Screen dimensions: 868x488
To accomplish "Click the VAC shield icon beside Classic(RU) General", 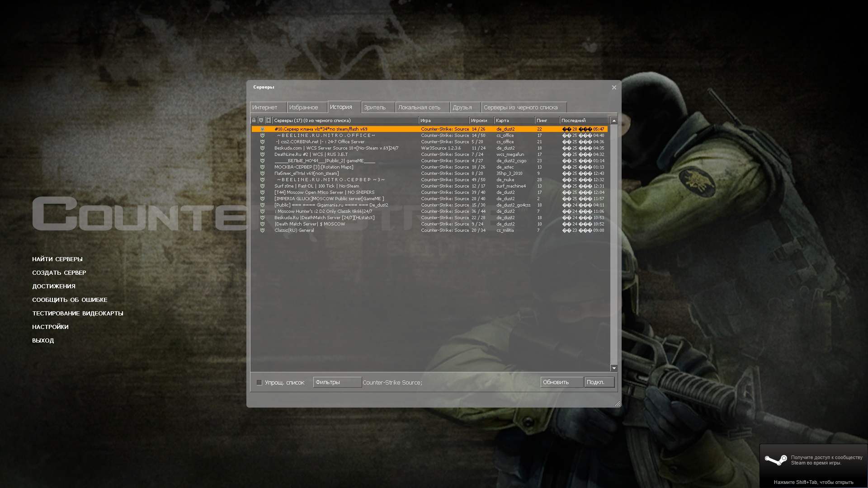I will 262,230.
